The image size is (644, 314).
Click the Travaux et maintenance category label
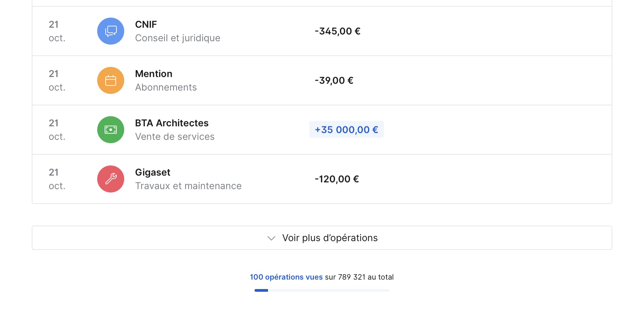click(188, 186)
